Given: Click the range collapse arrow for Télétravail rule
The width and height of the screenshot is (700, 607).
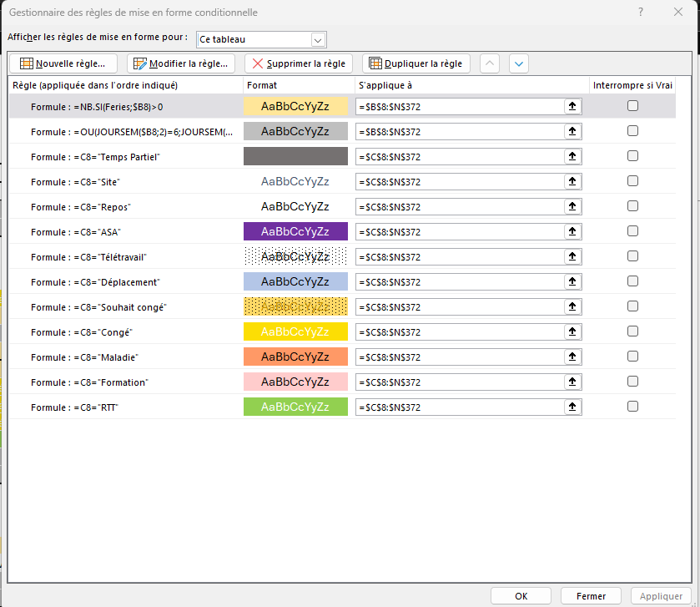Looking at the screenshot, I should coord(572,256).
